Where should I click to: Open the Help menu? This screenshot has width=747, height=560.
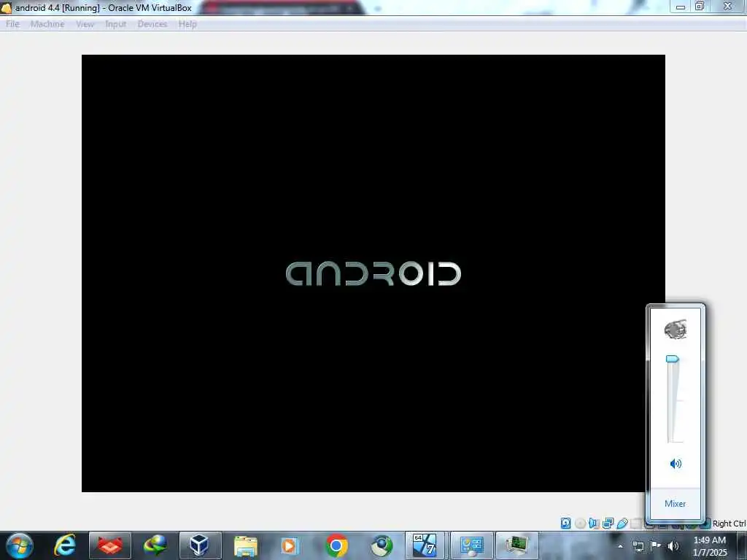pos(187,24)
